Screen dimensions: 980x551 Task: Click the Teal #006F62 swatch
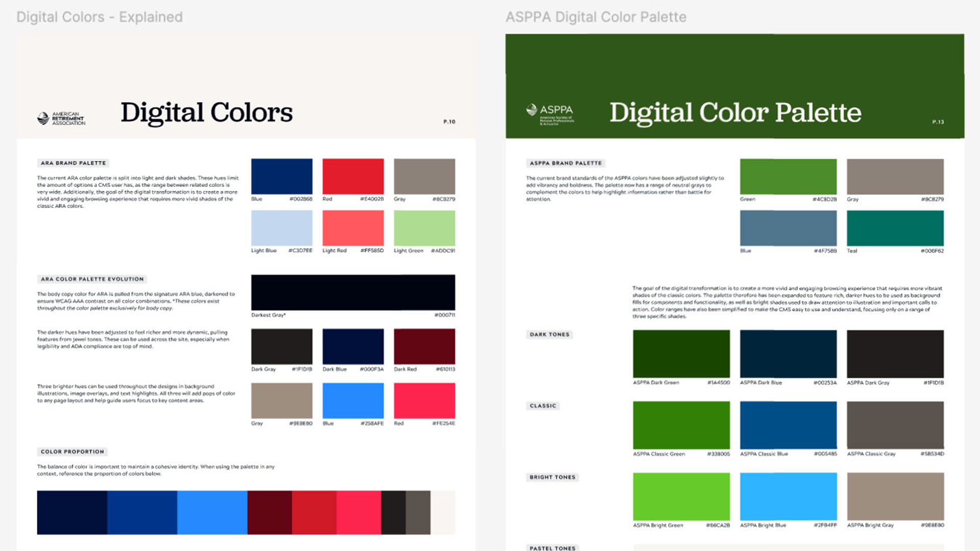tap(895, 228)
